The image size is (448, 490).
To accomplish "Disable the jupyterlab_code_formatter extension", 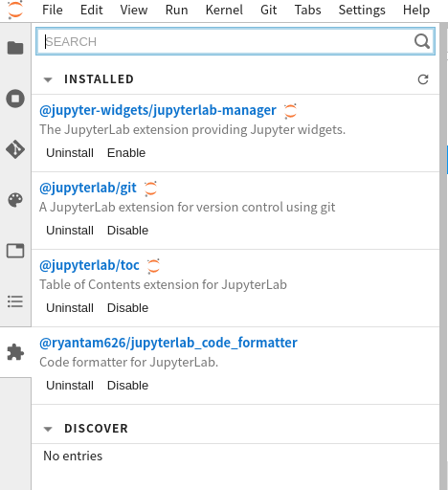I will click(x=127, y=386).
